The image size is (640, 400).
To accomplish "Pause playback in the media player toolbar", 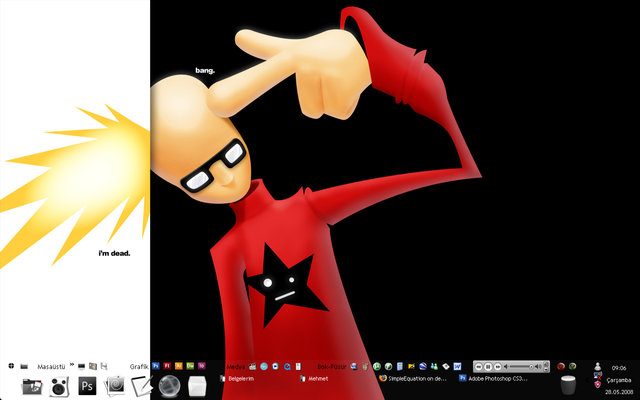I will tap(488, 367).
